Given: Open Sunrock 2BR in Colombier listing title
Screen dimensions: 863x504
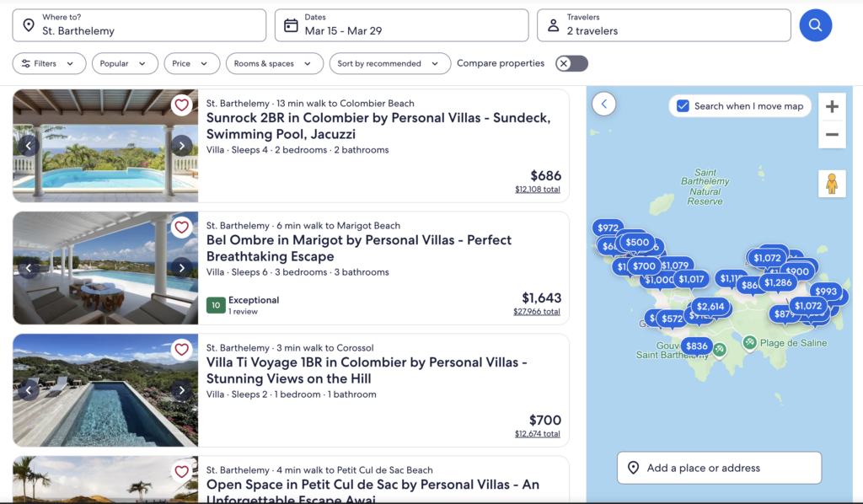Looking at the screenshot, I should (x=378, y=126).
